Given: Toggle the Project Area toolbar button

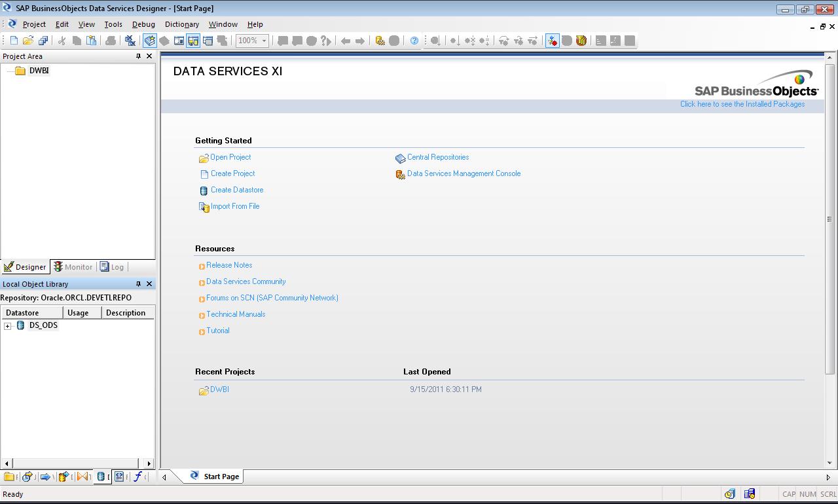Looking at the screenshot, I should 193,41.
